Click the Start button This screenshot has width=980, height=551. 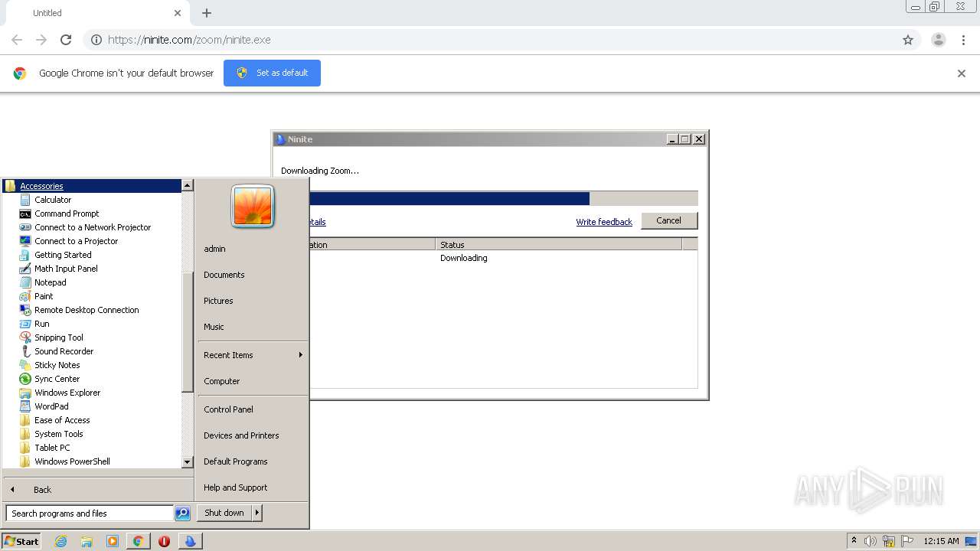(x=21, y=541)
